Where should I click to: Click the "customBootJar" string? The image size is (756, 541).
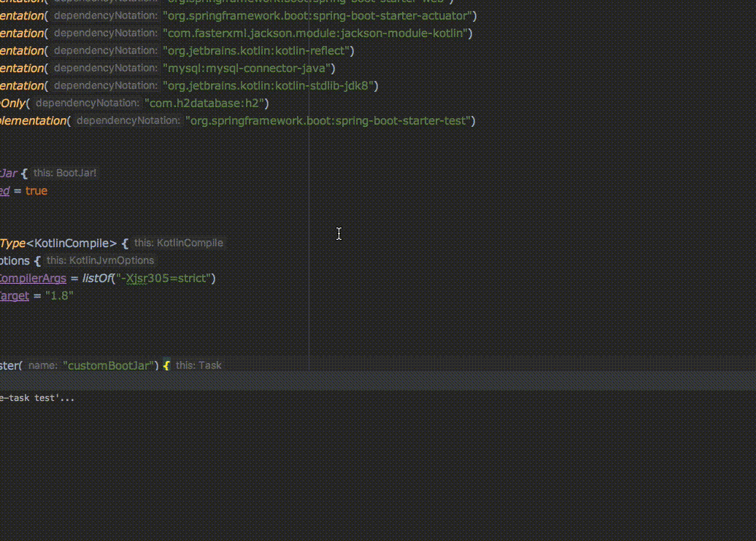(109, 365)
